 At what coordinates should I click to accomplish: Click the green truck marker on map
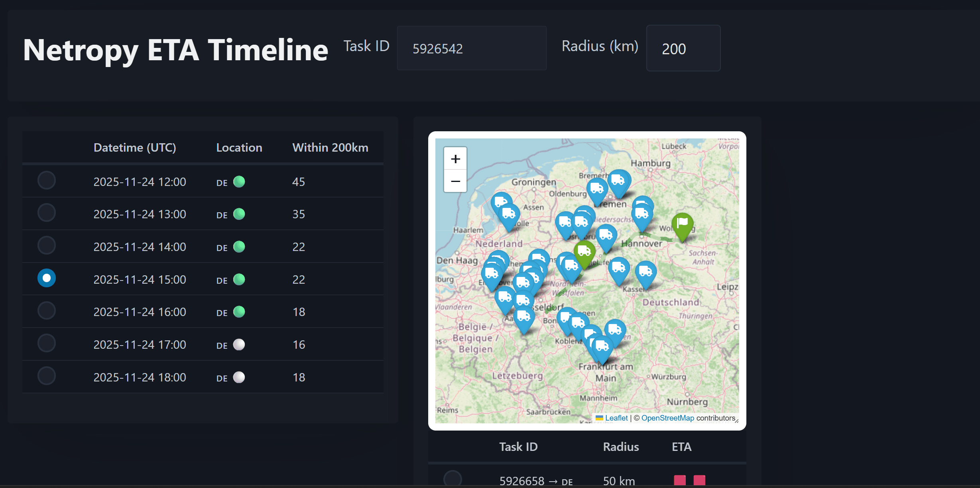click(x=584, y=253)
